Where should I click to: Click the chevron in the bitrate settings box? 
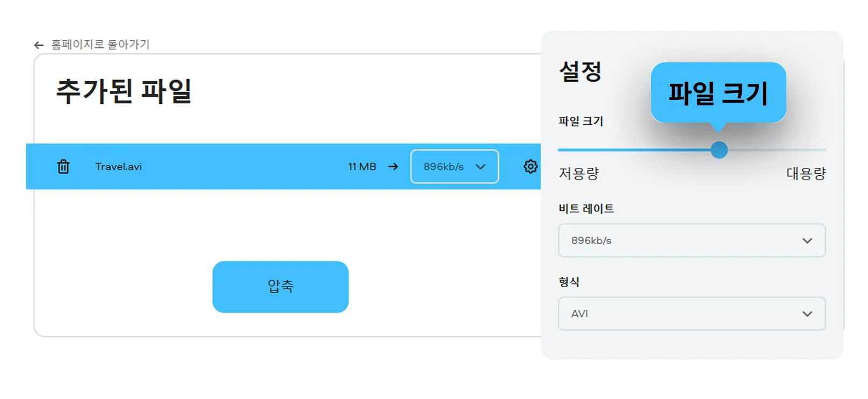807,240
